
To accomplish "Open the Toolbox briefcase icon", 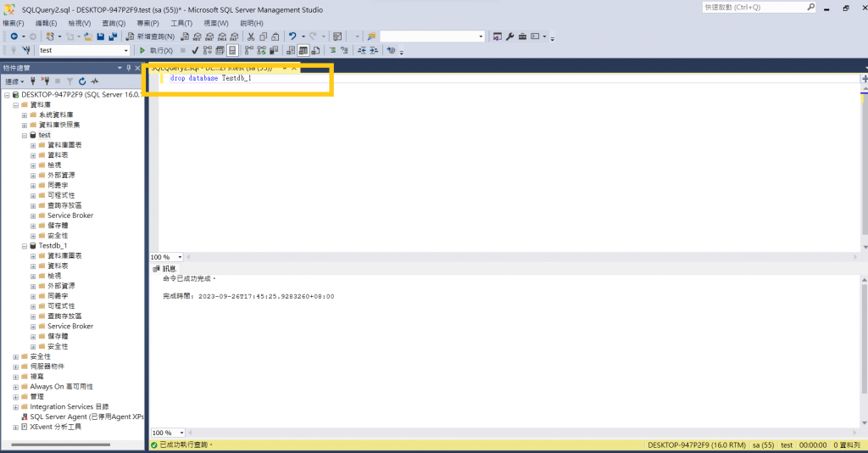I will point(522,36).
